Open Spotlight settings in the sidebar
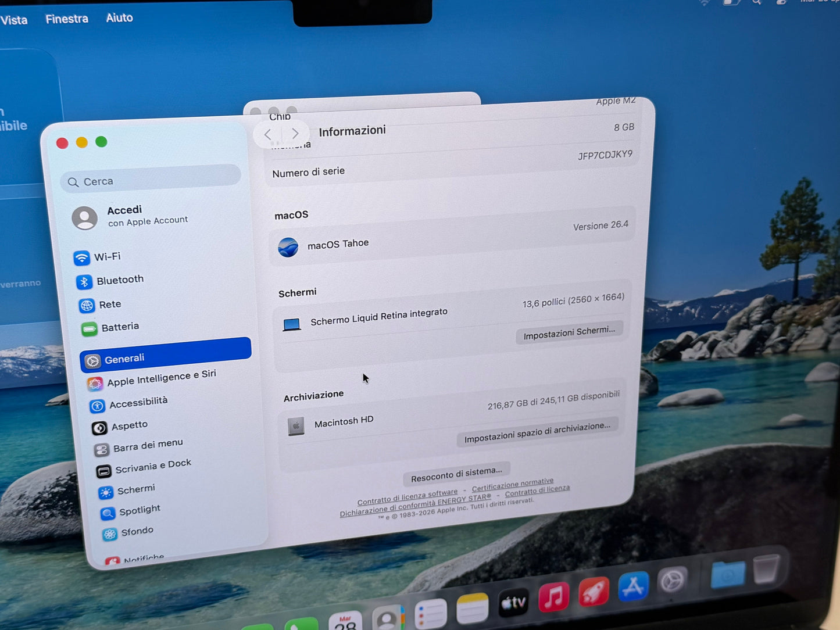Viewport: 840px width, 630px height. coord(130,512)
